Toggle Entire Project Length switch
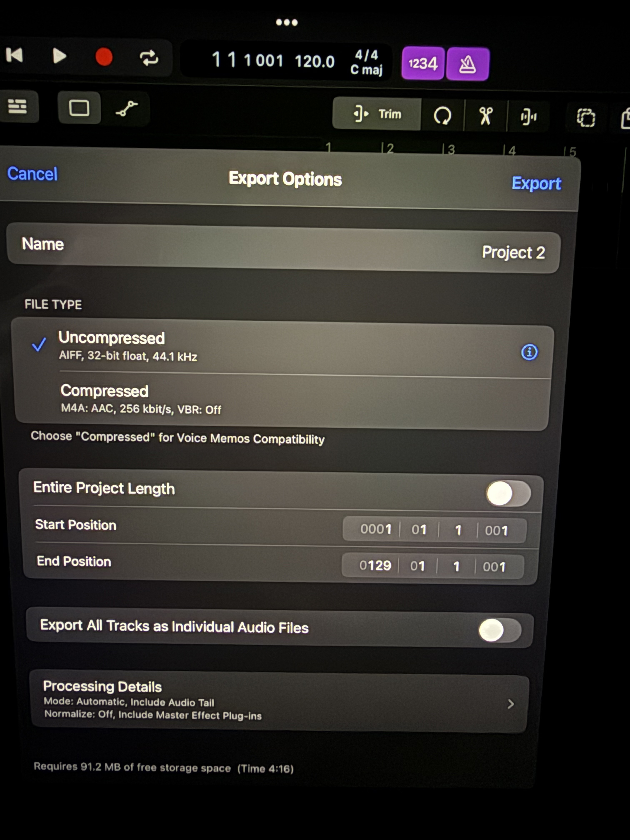 click(508, 494)
